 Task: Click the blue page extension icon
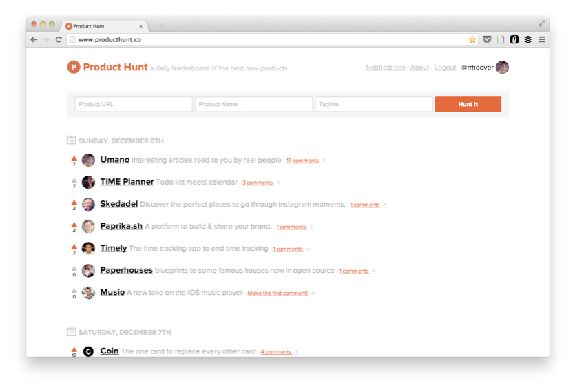(501, 39)
